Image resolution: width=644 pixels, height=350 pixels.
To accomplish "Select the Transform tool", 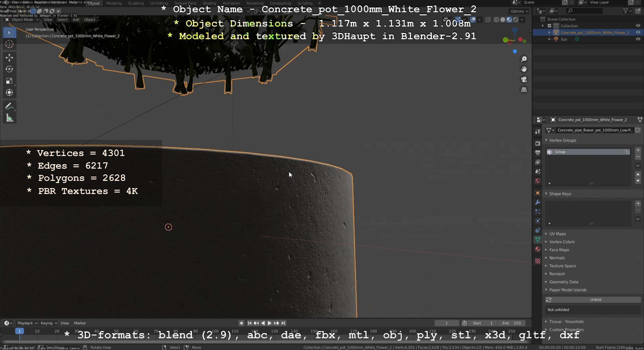I will 10,93.
